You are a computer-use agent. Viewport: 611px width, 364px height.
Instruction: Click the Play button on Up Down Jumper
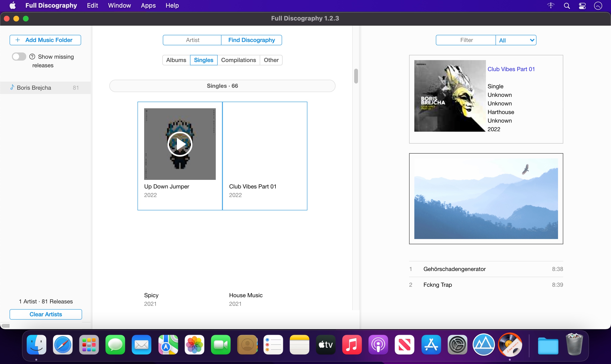point(180,144)
